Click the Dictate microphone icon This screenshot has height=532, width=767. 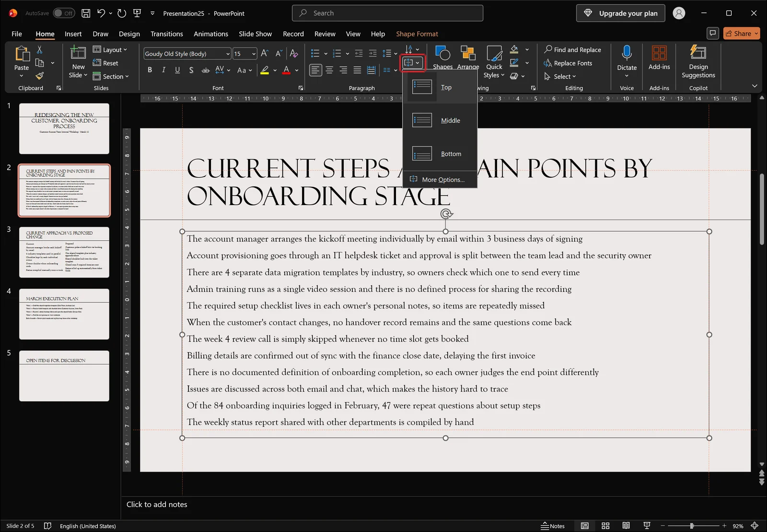click(x=627, y=53)
